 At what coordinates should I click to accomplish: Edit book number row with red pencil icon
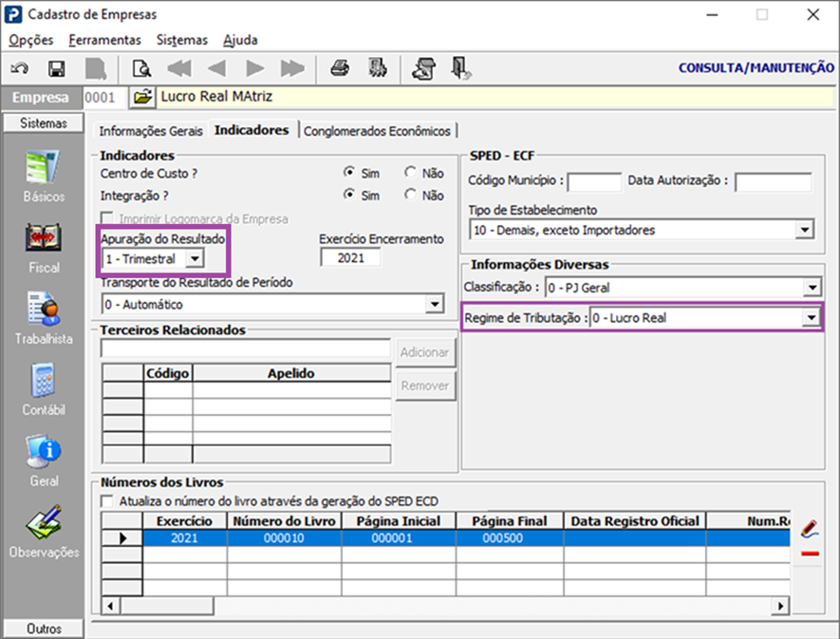tap(810, 528)
